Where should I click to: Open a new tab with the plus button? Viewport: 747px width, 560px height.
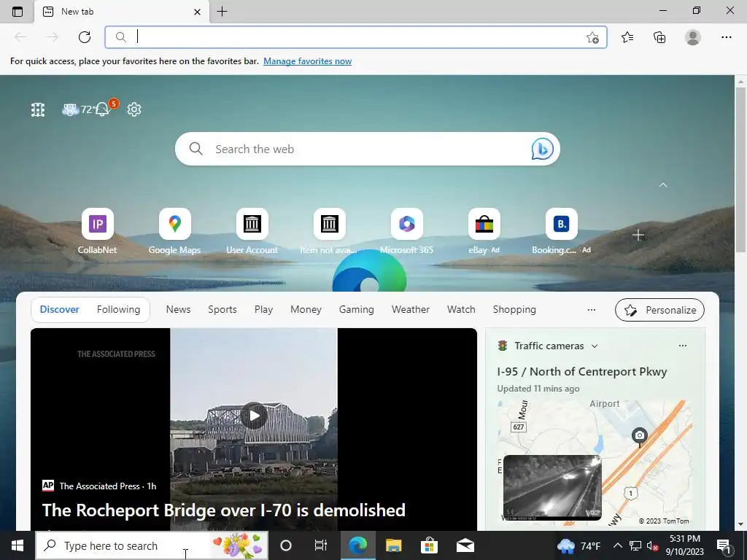tap(222, 12)
